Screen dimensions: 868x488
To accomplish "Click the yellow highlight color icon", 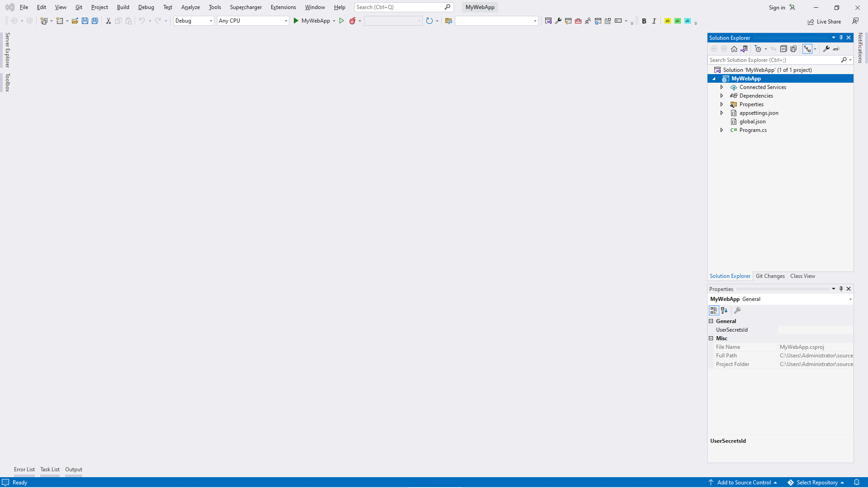I will (x=668, y=21).
